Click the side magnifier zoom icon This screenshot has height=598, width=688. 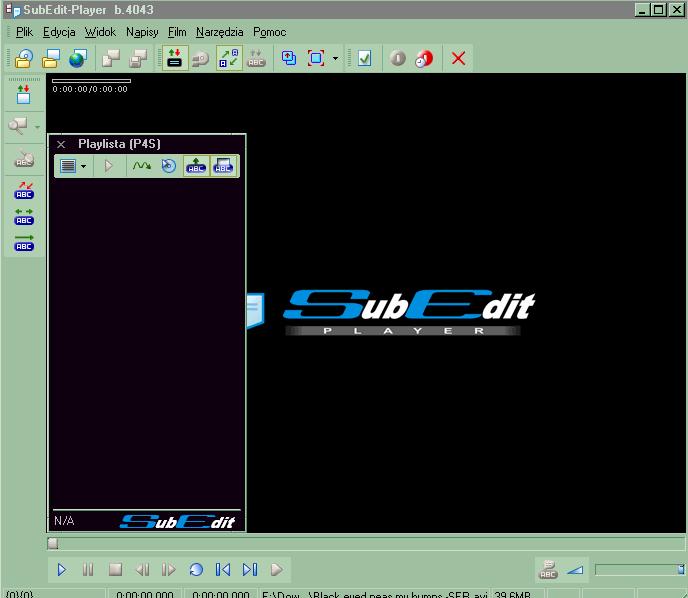[x=18, y=126]
